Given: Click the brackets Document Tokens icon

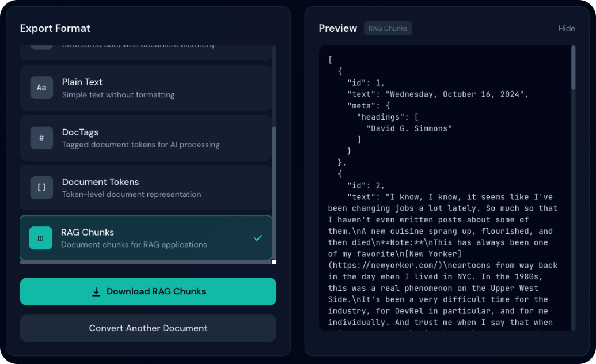Looking at the screenshot, I should (41, 188).
